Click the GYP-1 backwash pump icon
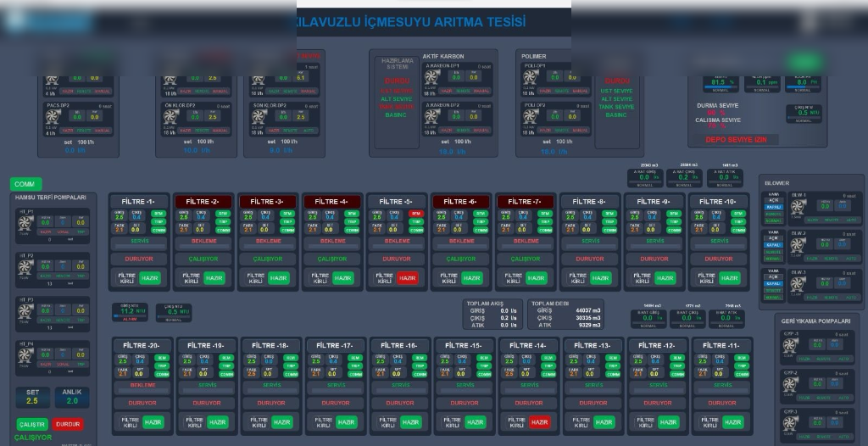Image resolution: width=868 pixels, height=446 pixels. click(x=790, y=345)
